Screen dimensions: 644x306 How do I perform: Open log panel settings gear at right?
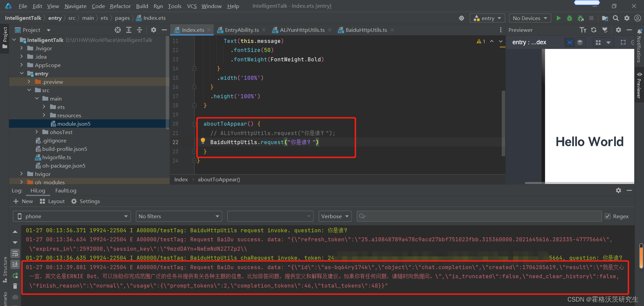619,190
